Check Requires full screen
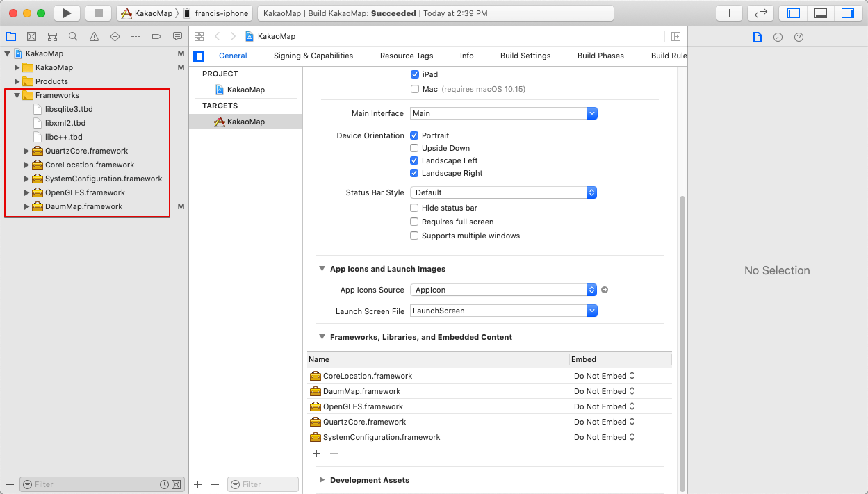868x494 pixels. tap(415, 222)
